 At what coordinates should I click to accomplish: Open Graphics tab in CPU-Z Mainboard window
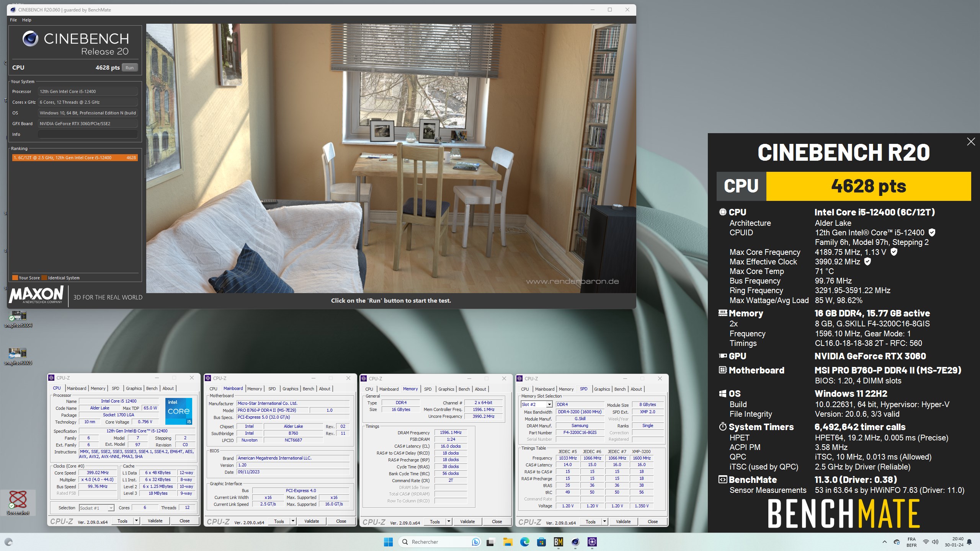tap(291, 389)
